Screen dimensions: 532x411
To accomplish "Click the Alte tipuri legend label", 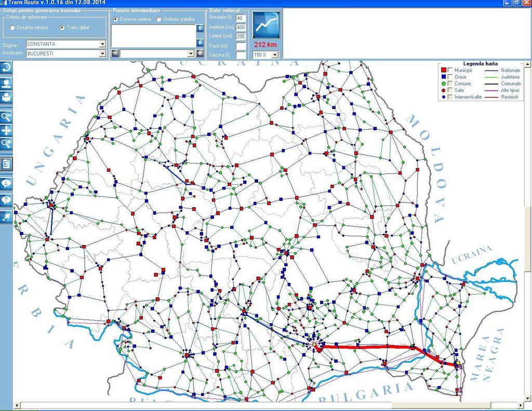I will pos(510,90).
